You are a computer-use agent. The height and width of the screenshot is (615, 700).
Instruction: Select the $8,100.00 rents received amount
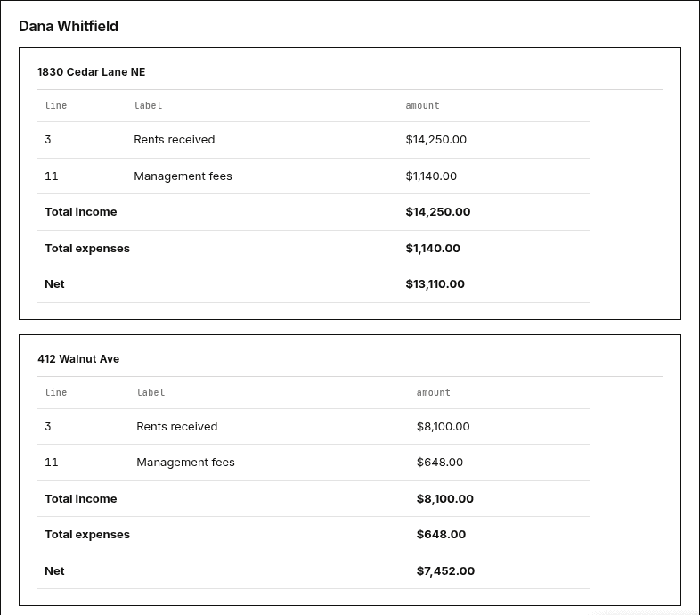(444, 426)
